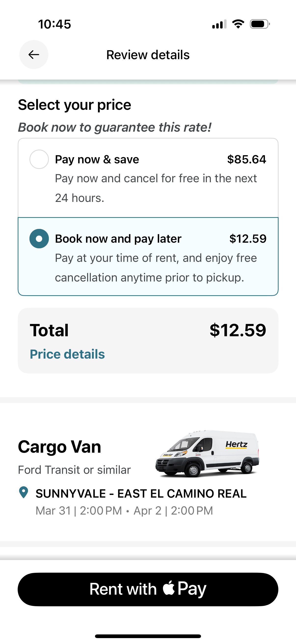This screenshot has width=296, height=644.
Task: Tap the battery indicator icon
Action: tap(259, 24)
